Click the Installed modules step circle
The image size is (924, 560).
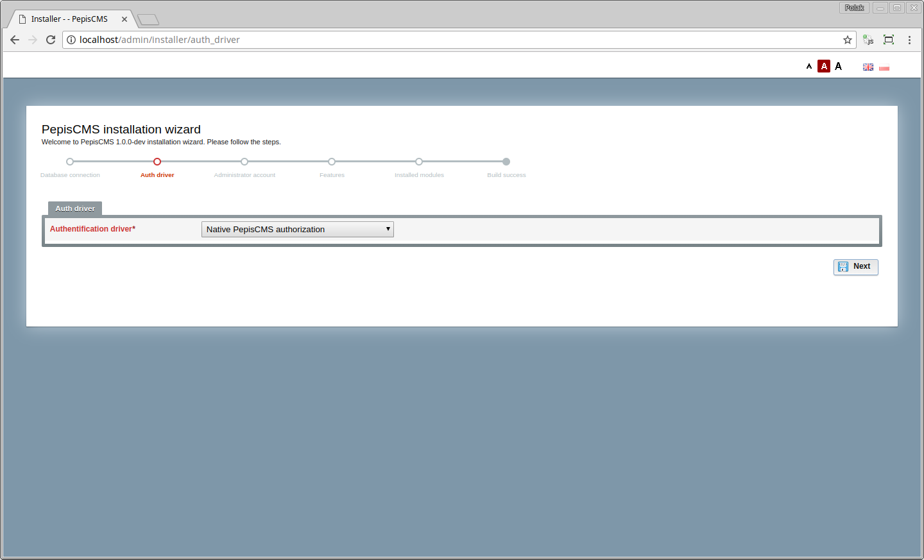tap(419, 162)
